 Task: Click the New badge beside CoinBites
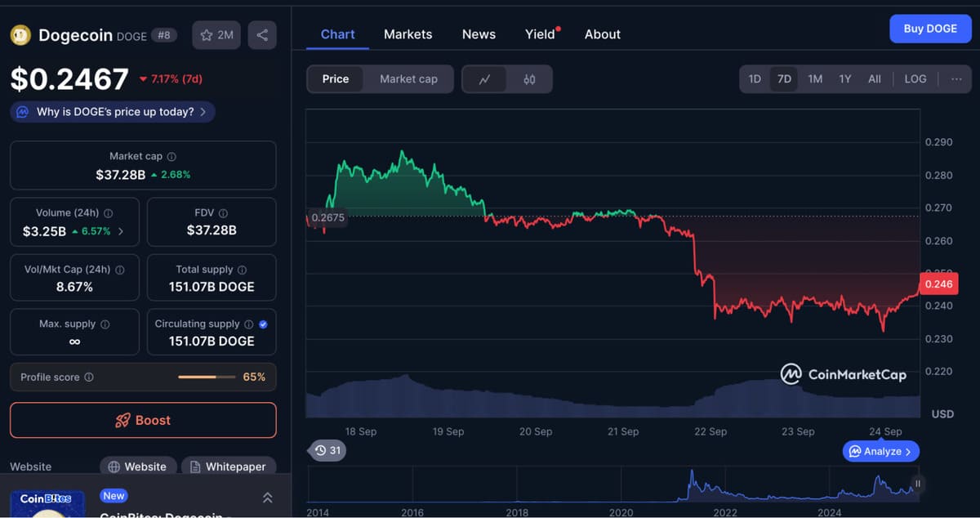(x=114, y=496)
